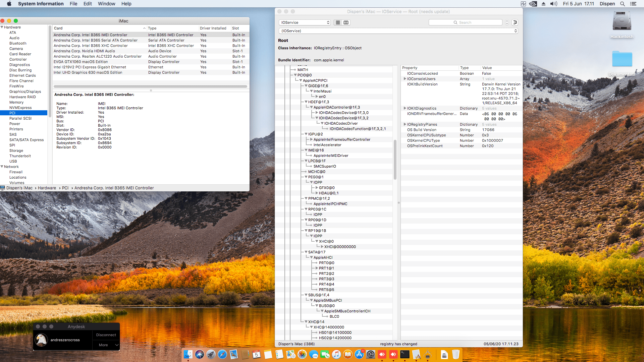The height and width of the screenshot is (362, 644).
Task: Open the App Store dock icon
Action: (359, 354)
